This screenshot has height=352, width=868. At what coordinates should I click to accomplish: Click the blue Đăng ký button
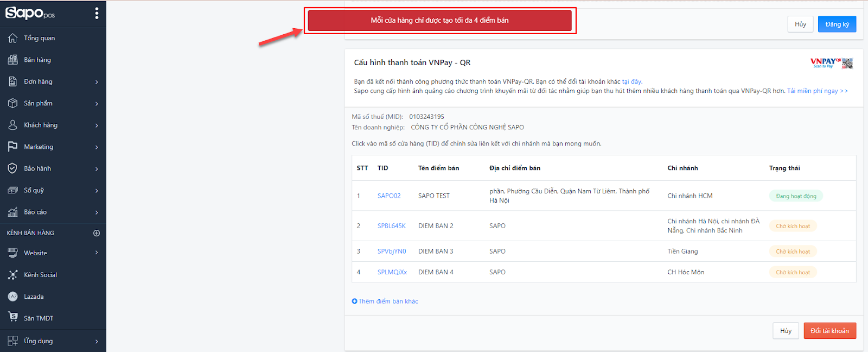tap(837, 24)
